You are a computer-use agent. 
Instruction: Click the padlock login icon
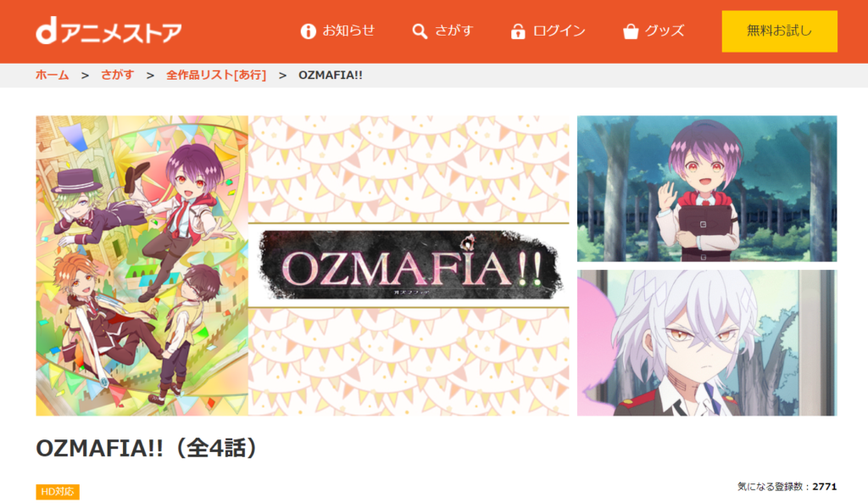(x=518, y=31)
